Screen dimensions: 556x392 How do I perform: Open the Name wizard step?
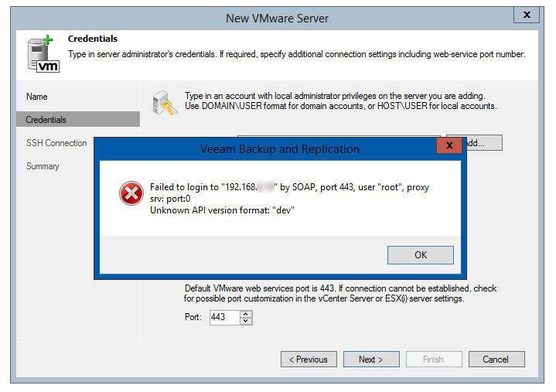tap(37, 97)
